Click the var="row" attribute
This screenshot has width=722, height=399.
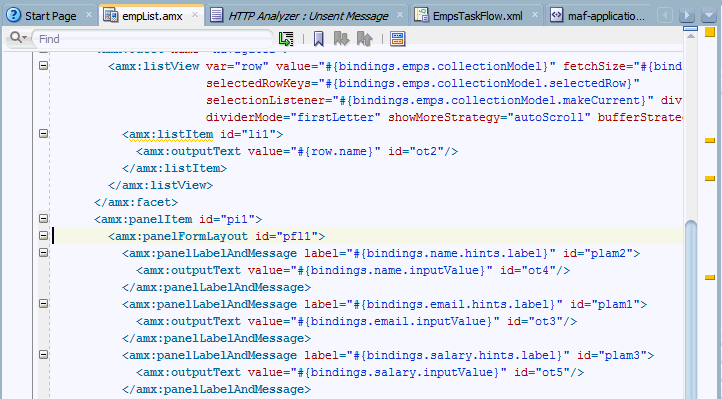coord(237,66)
